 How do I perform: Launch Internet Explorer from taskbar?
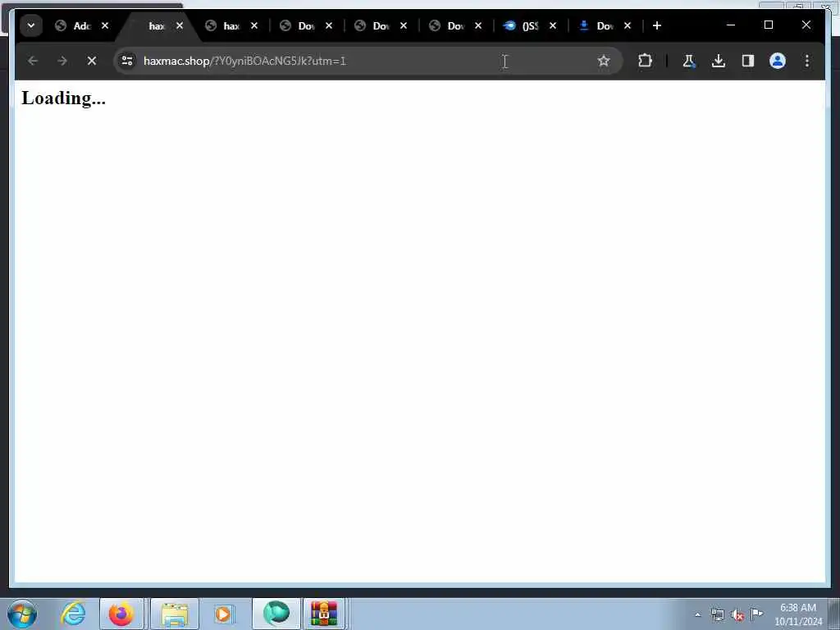tap(73, 614)
